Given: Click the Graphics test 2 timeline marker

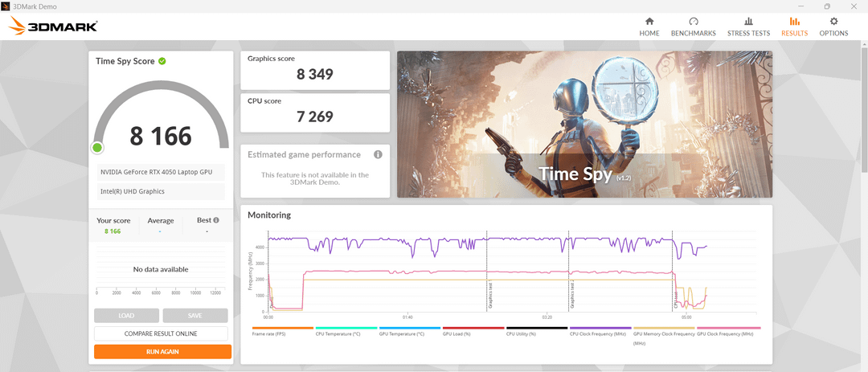Looking at the screenshot, I should (x=570, y=272).
